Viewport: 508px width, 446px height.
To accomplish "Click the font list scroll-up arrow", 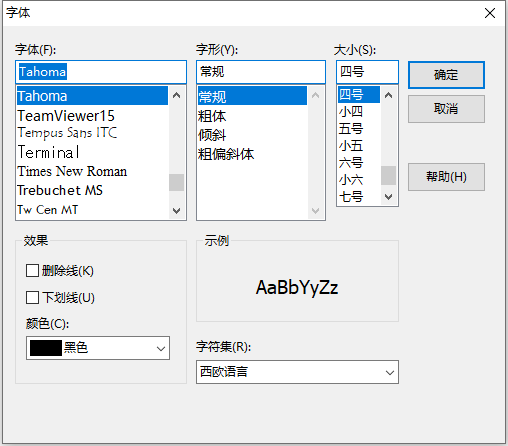I will pyautogui.click(x=176, y=96).
